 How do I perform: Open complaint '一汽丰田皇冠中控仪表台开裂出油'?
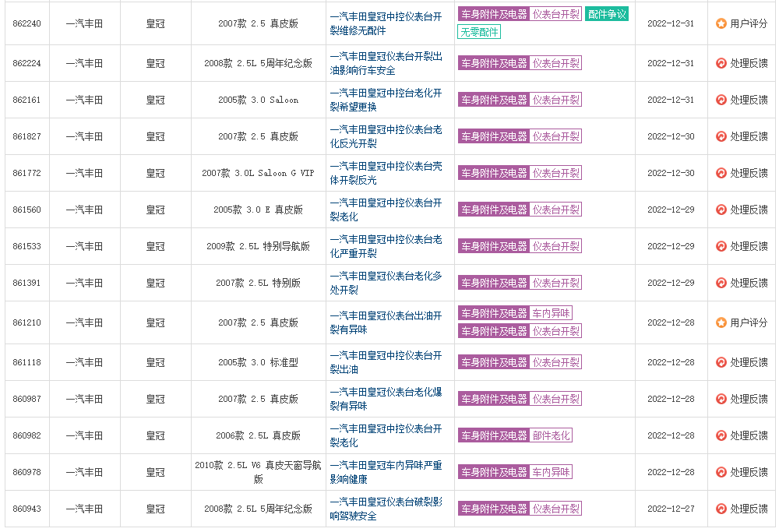386,362
